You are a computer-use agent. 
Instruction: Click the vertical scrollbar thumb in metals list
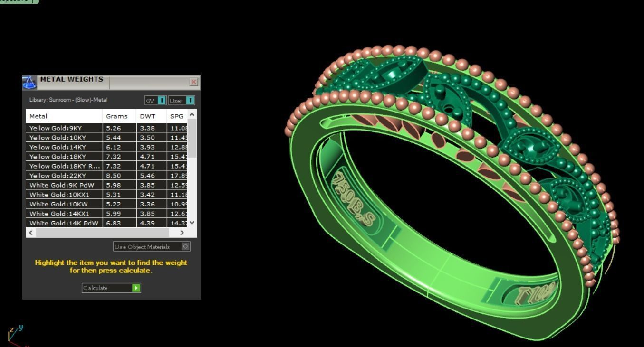coord(192,139)
